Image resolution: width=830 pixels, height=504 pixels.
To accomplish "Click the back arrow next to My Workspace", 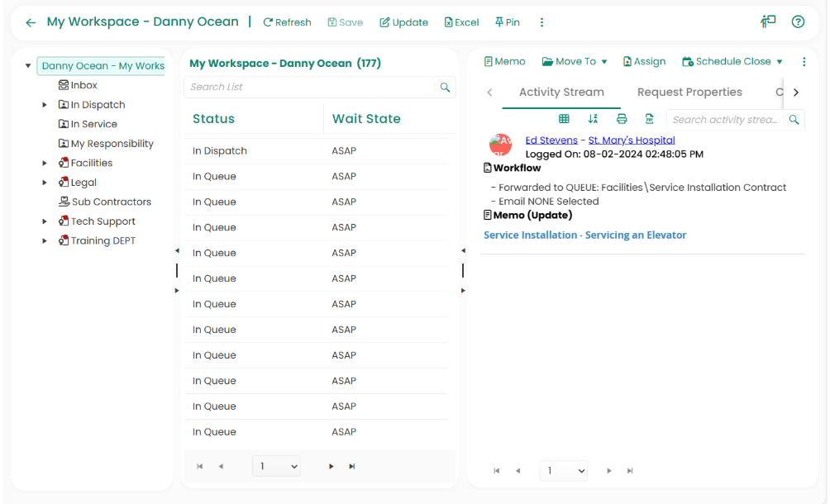I will click(31, 22).
